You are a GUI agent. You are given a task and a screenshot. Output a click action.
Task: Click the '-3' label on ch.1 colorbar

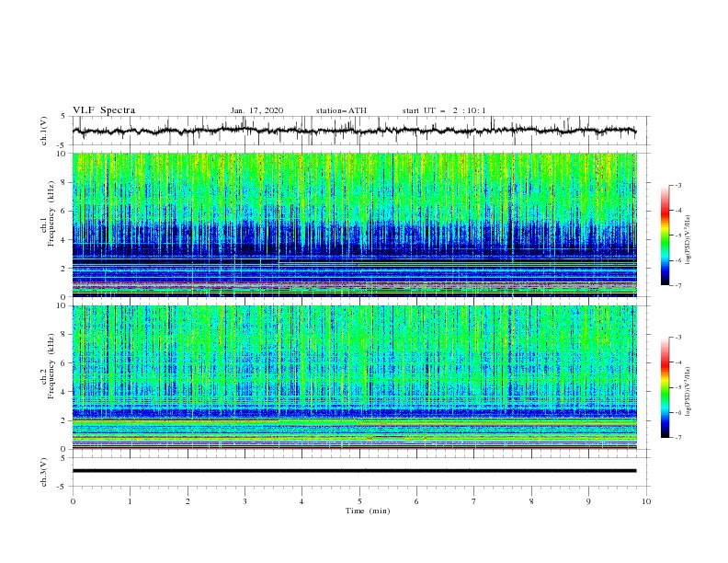677,185
